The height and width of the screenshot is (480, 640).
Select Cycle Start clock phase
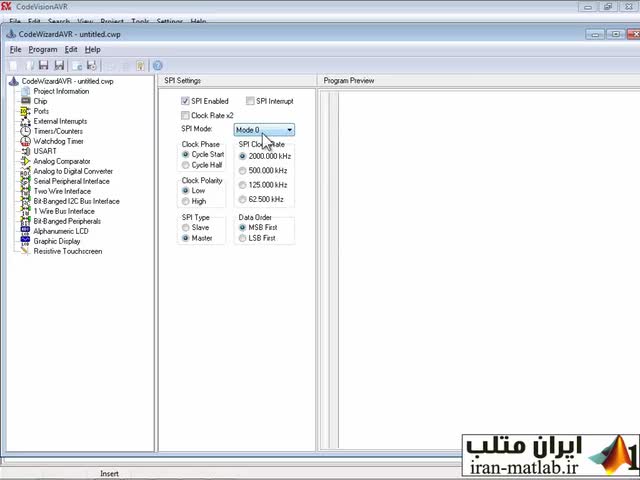click(x=186, y=154)
